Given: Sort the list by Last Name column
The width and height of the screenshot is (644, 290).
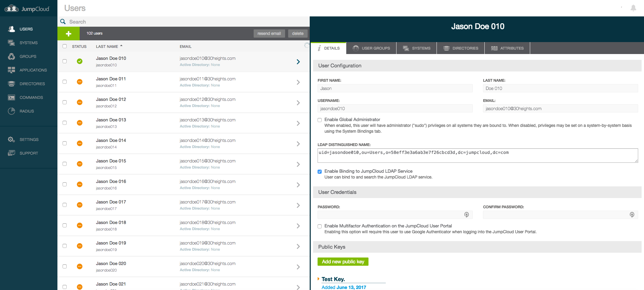Looking at the screenshot, I should [x=107, y=47].
